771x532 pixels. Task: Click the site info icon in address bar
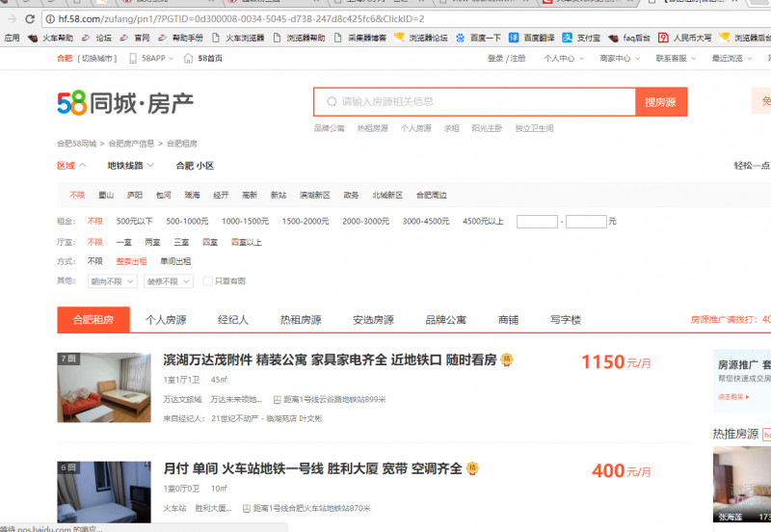pos(50,19)
